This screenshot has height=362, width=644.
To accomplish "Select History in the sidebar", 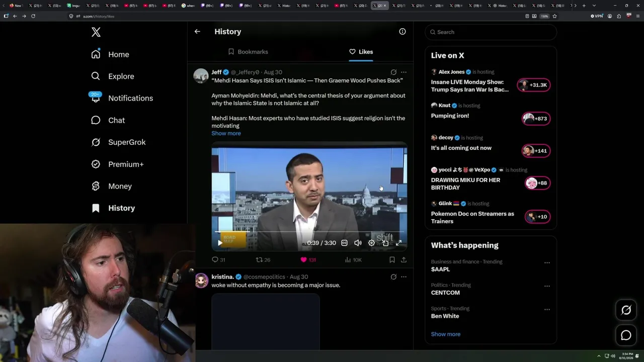I will (x=113, y=208).
